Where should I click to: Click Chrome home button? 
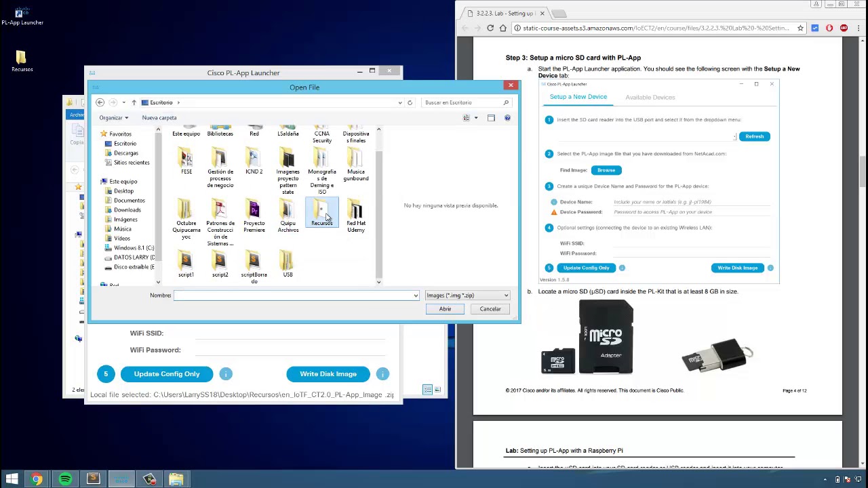point(502,28)
